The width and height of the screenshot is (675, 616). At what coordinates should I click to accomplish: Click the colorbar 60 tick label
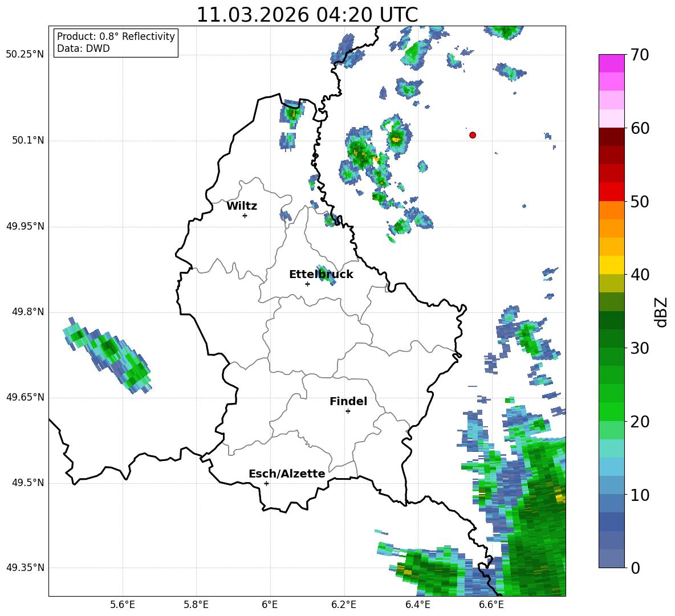pyautogui.click(x=640, y=128)
